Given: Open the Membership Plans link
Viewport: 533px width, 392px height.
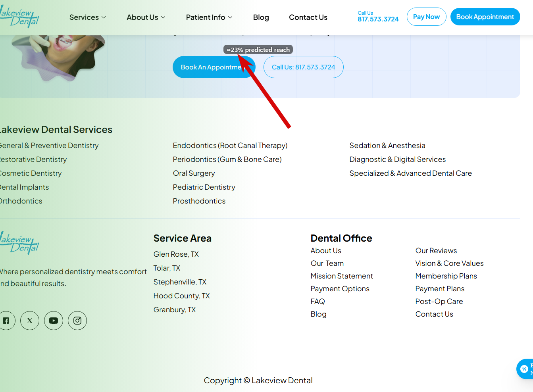Looking at the screenshot, I should (x=446, y=276).
